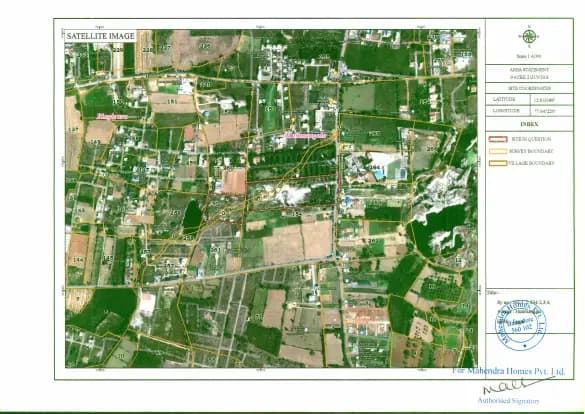Screen dimensions: 585x414
Task: Click the Scale text under the compass
Action: click(x=529, y=56)
